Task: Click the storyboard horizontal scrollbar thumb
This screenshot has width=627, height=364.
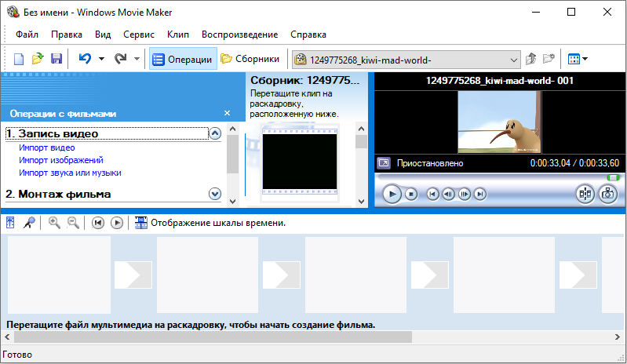Action: [x=213, y=337]
